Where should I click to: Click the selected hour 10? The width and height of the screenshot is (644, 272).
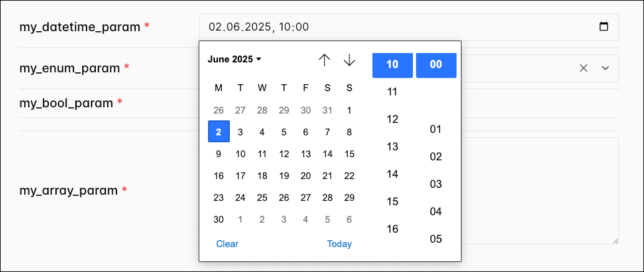click(x=392, y=65)
